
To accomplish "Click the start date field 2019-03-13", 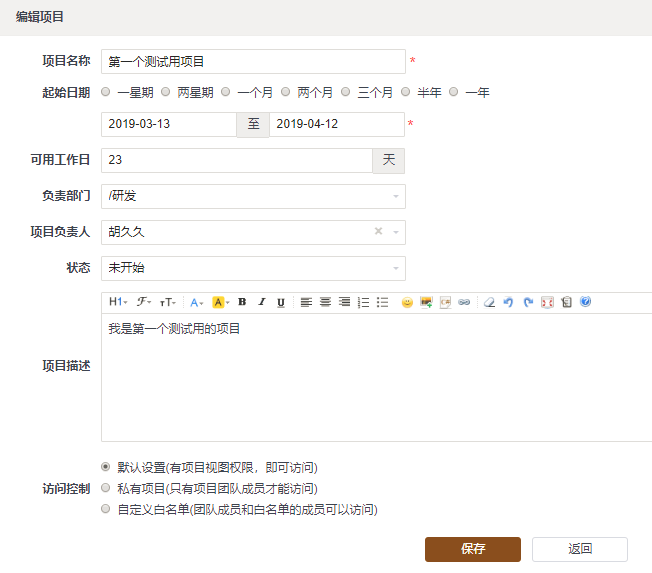I will point(169,124).
